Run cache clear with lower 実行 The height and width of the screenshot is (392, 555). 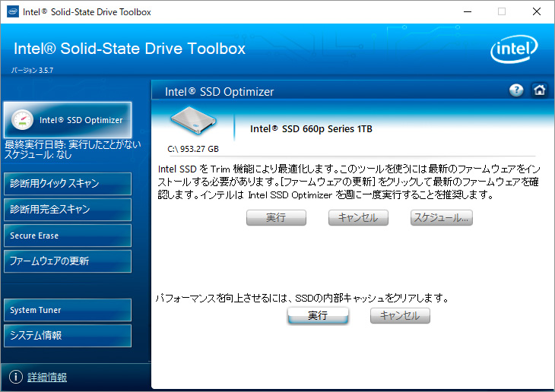[318, 315]
